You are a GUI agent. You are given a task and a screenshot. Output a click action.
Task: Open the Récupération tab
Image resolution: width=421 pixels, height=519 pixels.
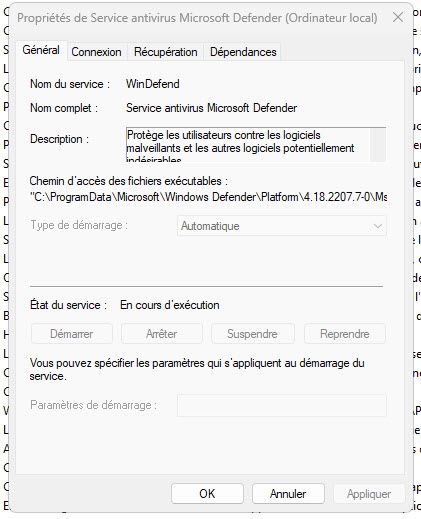[166, 52]
